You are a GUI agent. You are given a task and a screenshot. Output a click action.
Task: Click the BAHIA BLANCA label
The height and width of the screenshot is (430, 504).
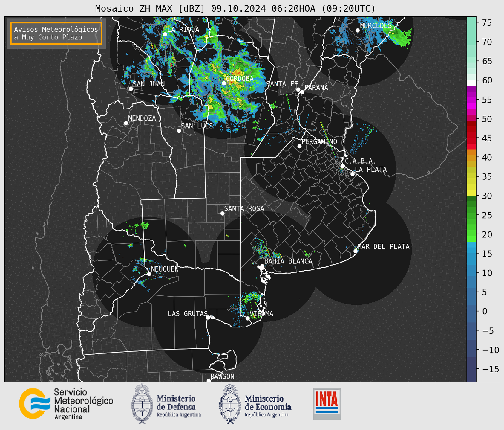tap(288, 261)
